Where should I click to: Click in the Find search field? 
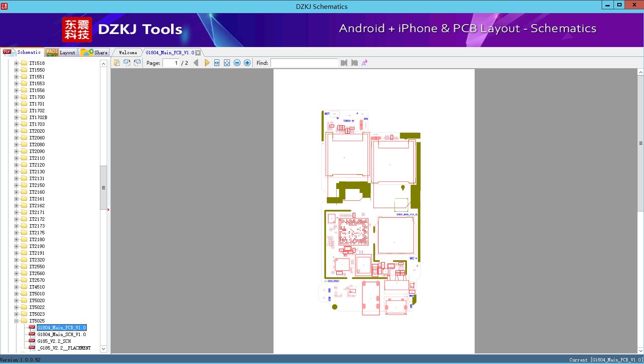click(304, 63)
